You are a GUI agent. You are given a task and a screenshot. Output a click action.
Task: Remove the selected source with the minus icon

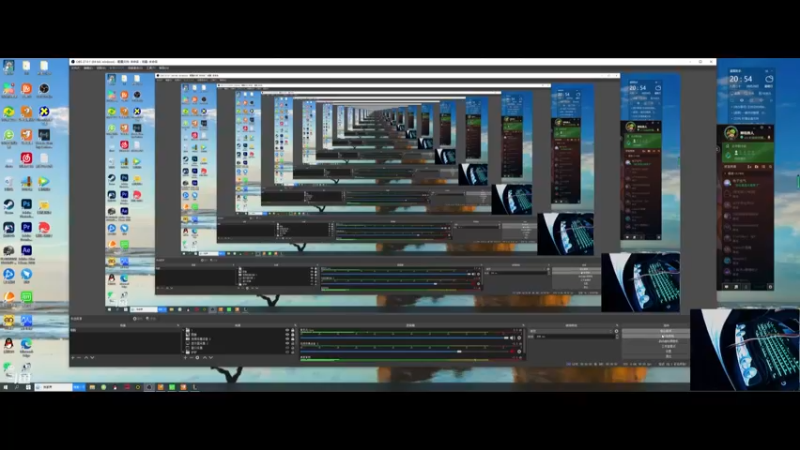click(191, 358)
